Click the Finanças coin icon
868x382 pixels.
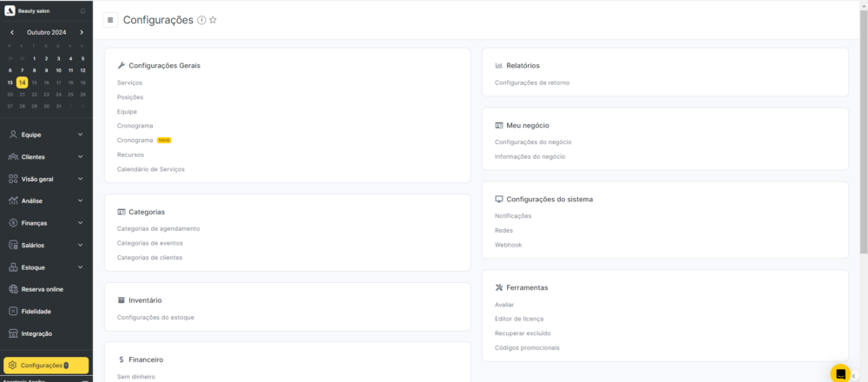[x=13, y=223]
